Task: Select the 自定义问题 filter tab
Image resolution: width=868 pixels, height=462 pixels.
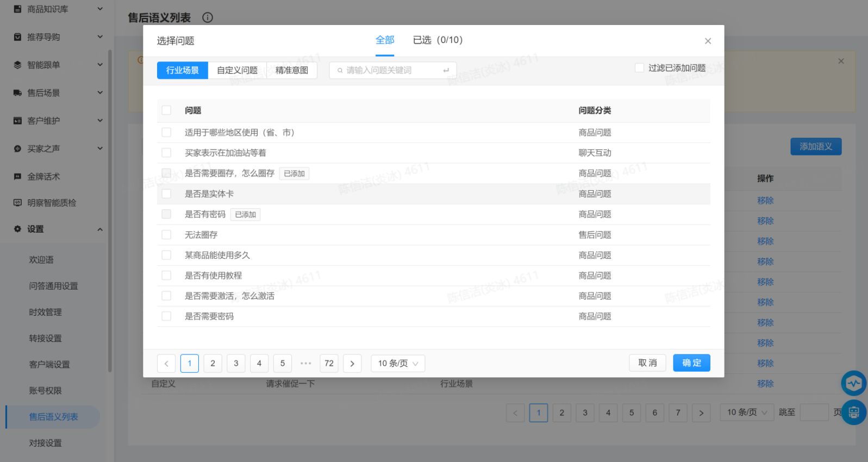Action: pos(237,70)
